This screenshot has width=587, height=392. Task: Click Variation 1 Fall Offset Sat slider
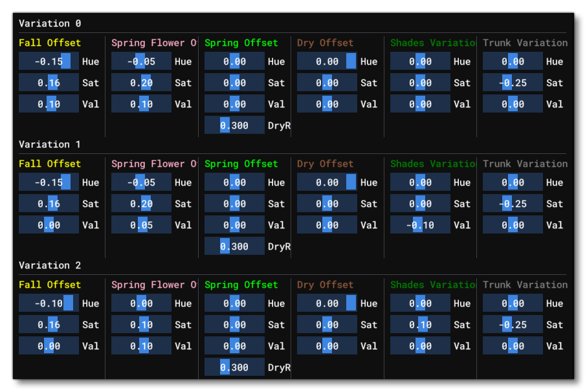[x=49, y=203]
